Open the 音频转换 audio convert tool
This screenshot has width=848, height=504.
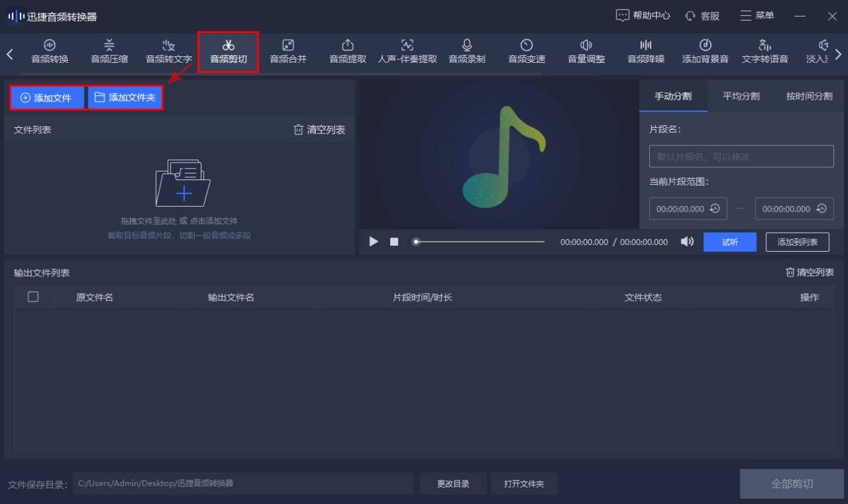coord(50,52)
